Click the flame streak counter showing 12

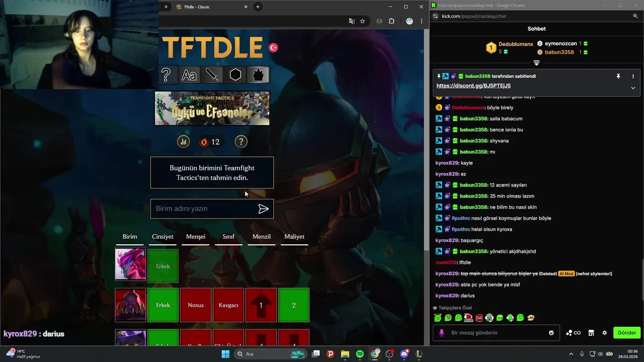click(x=210, y=142)
